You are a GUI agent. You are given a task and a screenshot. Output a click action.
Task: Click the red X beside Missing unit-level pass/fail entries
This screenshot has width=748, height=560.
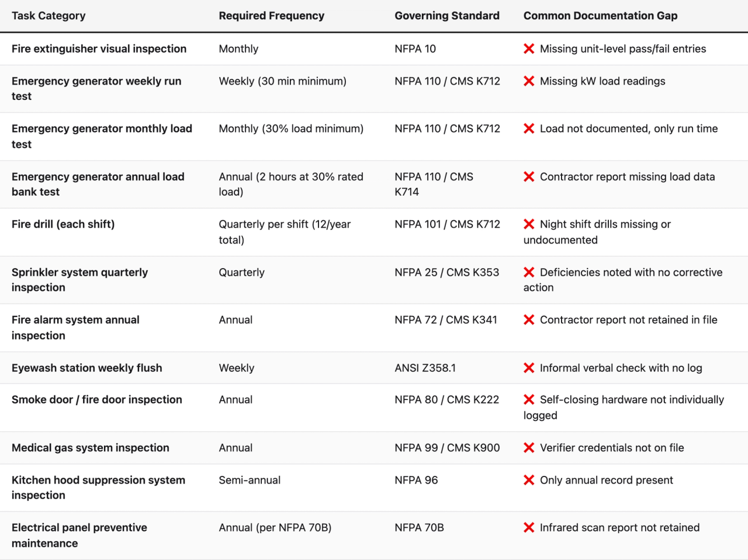point(529,49)
